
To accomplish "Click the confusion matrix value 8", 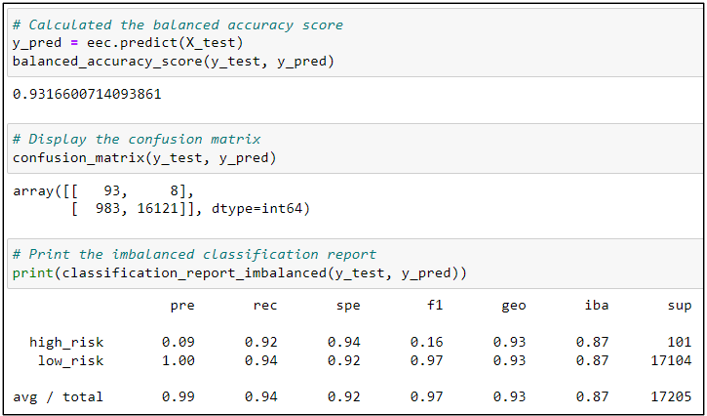I will (x=174, y=191).
